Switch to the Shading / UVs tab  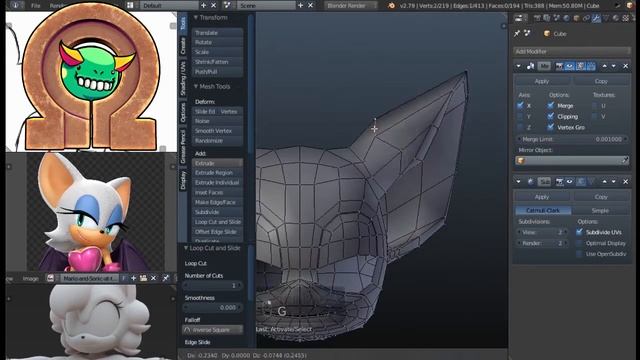point(183,78)
